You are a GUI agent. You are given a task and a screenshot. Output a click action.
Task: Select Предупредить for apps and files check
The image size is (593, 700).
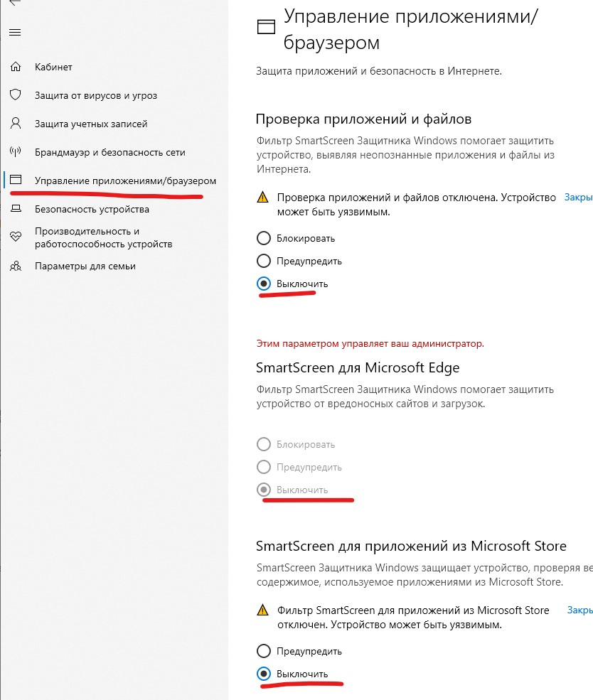click(x=264, y=261)
